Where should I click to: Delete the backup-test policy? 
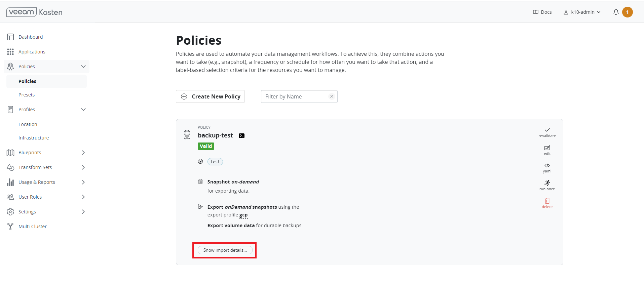[x=547, y=201]
